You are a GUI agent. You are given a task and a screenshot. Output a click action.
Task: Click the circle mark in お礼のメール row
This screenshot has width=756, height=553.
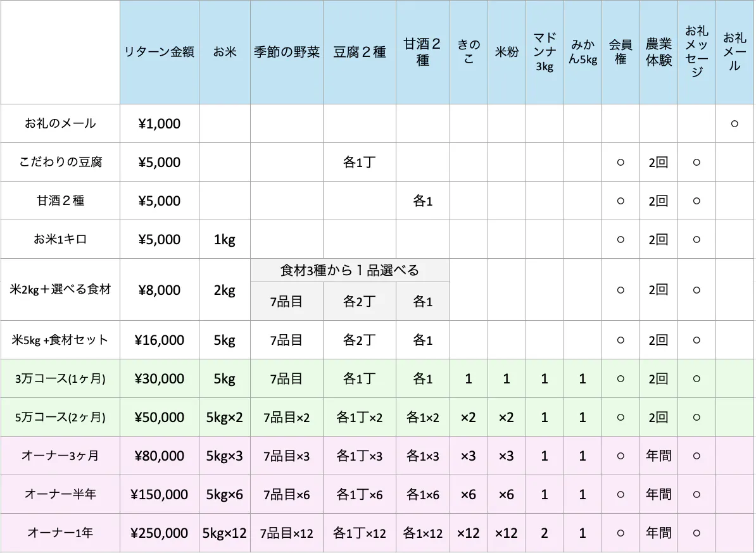coord(734,123)
